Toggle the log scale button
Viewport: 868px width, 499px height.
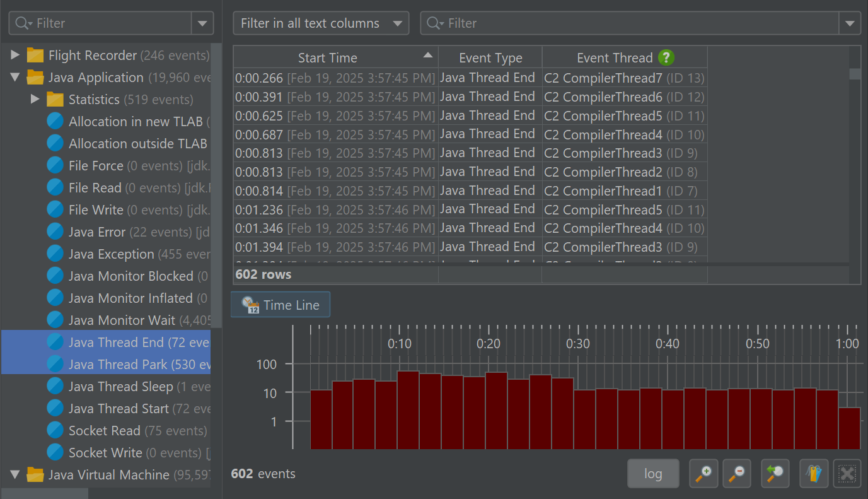(x=653, y=473)
